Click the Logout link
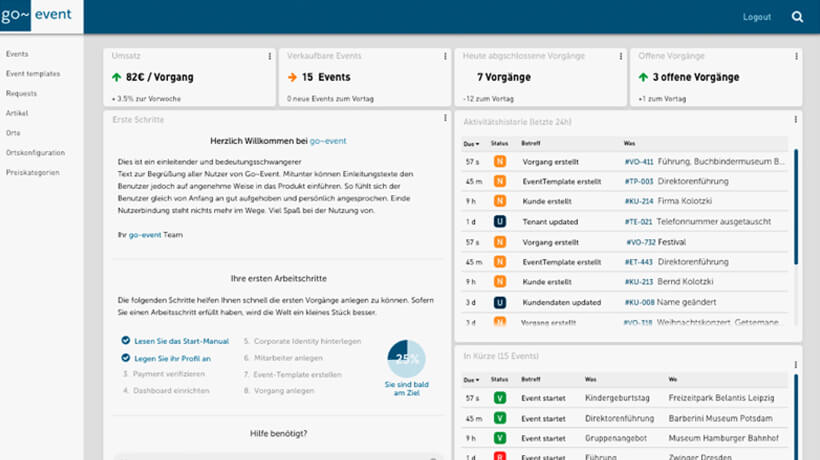Screen dimensions: 820x460 pyautogui.click(x=757, y=17)
